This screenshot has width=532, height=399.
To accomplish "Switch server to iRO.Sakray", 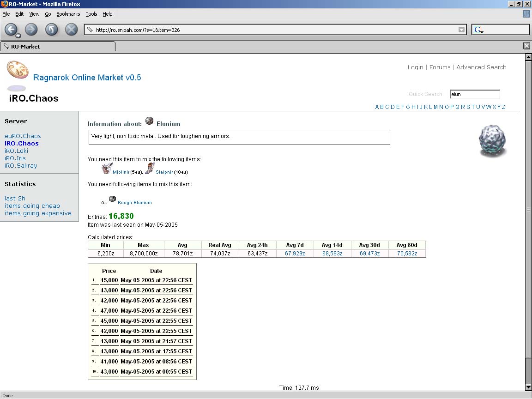I will (21, 166).
